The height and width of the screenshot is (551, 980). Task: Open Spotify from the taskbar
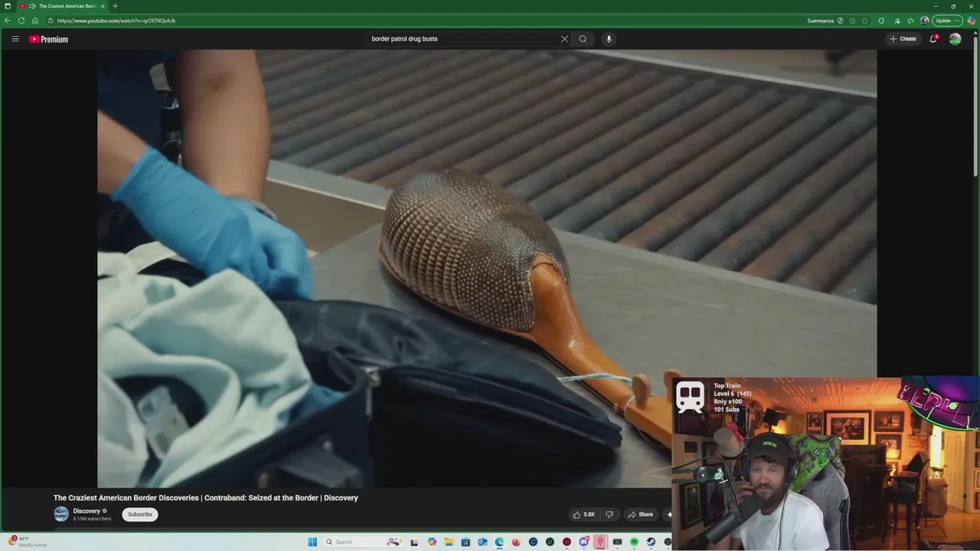coord(634,542)
